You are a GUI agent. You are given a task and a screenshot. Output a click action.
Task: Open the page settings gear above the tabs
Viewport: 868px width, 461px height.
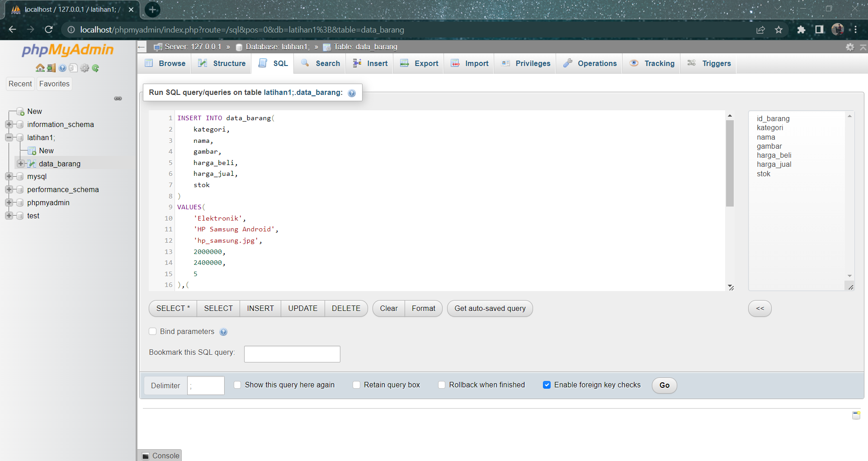pyautogui.click(x=851, y=47)
